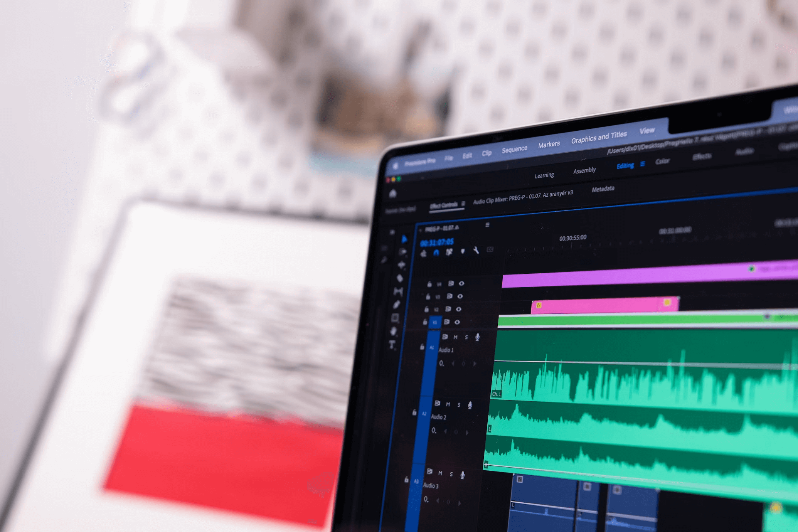Open Timeline display settings wrench
This screenshot has width=798, height=532.
476,251
